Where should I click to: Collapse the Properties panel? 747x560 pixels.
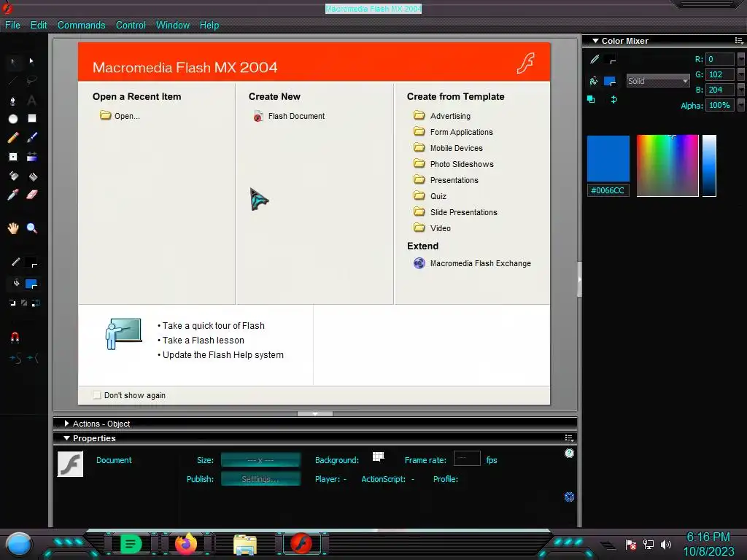coord(66,438)
